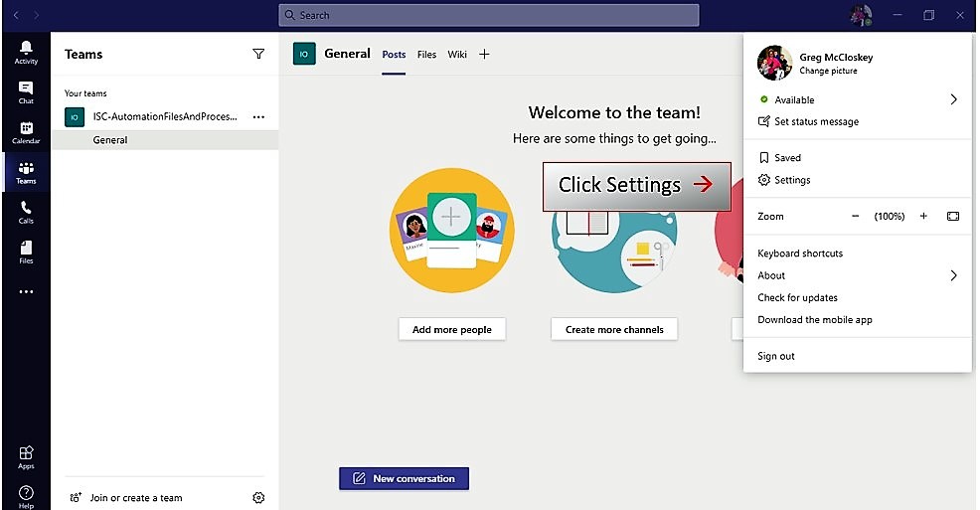The height and width of the screenshot is (510, 980).
Task: Click the create channels illustration
Action: (614, 250)
